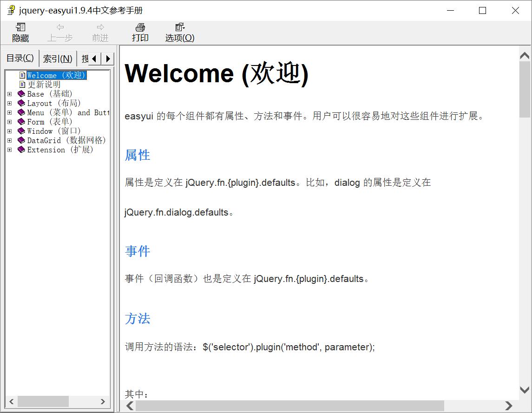Screen dimensions: 532x413
Task: Expand the Menu (菜单) and Button node
Action: (9, 113)
